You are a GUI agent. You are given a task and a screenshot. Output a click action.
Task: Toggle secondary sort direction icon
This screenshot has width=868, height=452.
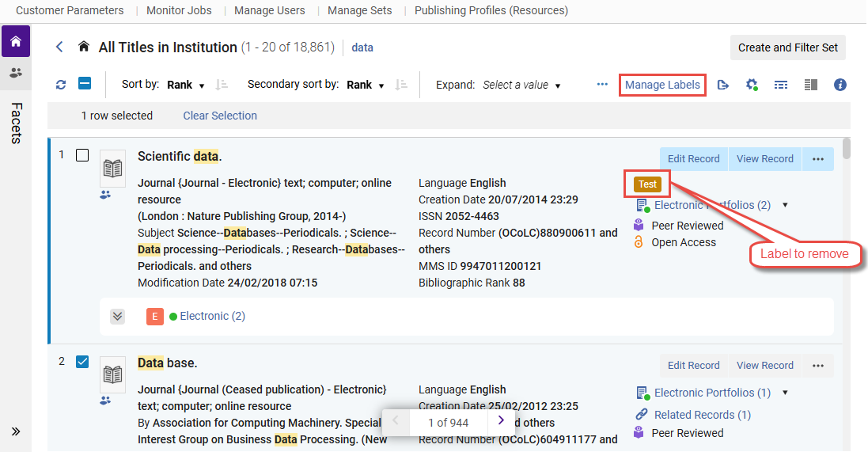pyautogui.click(x=401, y=85)
